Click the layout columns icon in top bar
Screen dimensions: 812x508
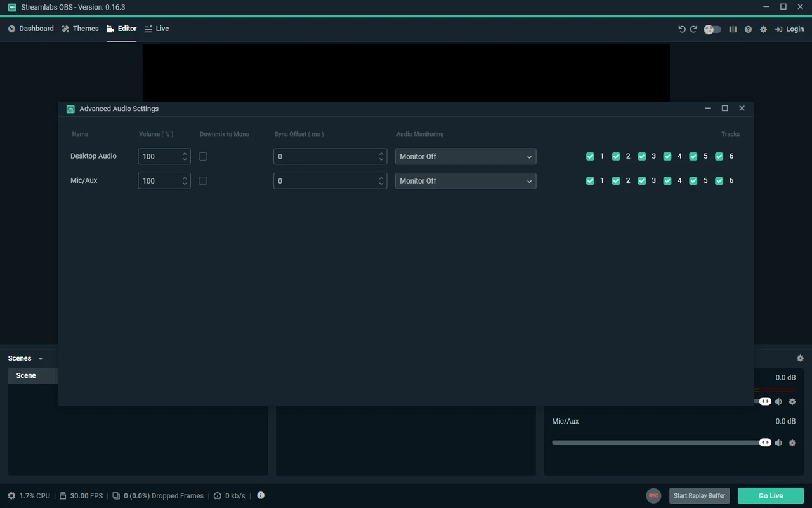click(x=733, y=29)
